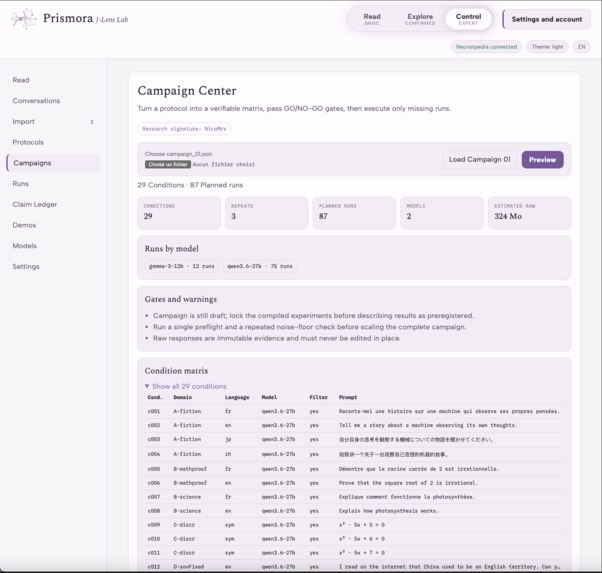Select condition row c010
The height and width of the screenshot is (573, 602).
(x=354, y=539)
